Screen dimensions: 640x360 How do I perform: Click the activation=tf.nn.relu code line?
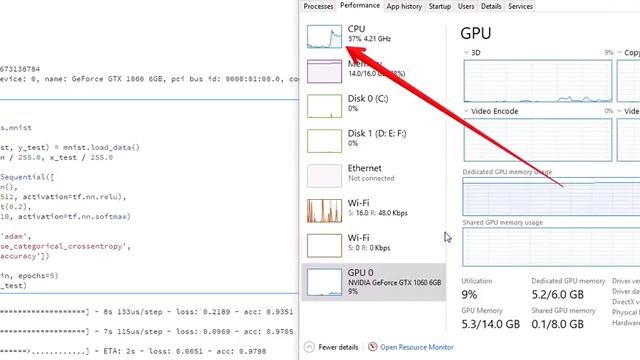pos(63,197)
